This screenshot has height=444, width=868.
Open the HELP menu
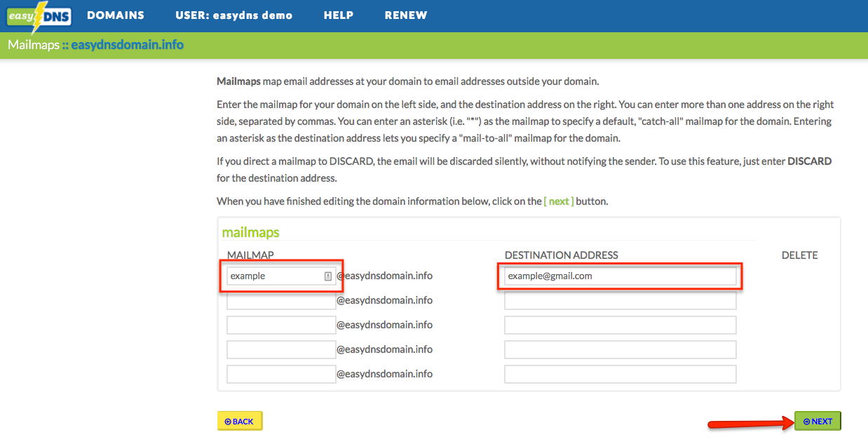click(x=339, y=15)
